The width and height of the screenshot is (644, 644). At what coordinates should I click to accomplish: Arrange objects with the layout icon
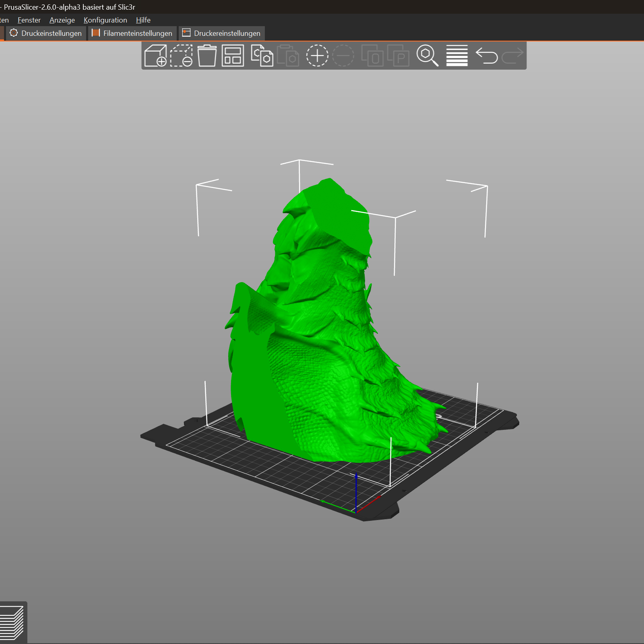[233, 56]
